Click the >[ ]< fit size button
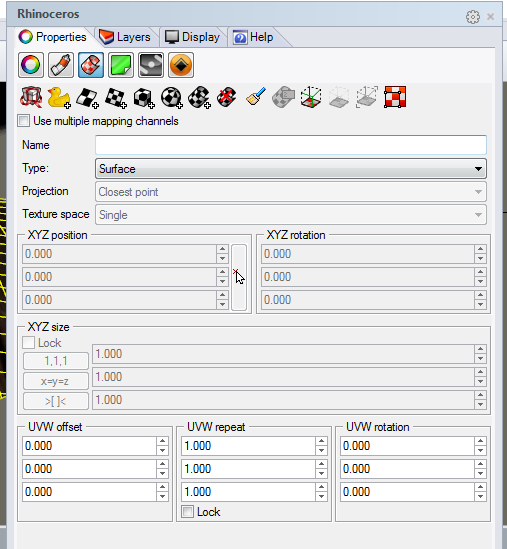 point(56,401)
